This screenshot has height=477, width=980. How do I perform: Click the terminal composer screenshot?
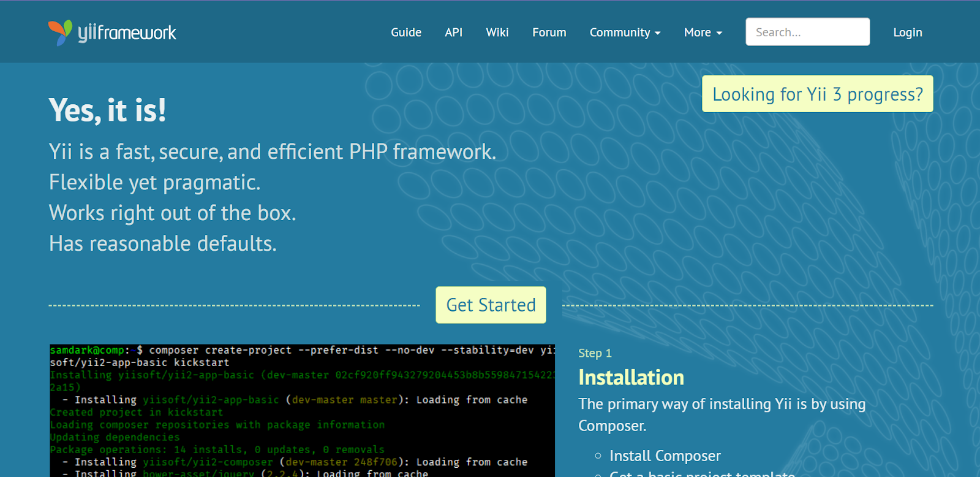pyautogui.click(x=302, y=410)
